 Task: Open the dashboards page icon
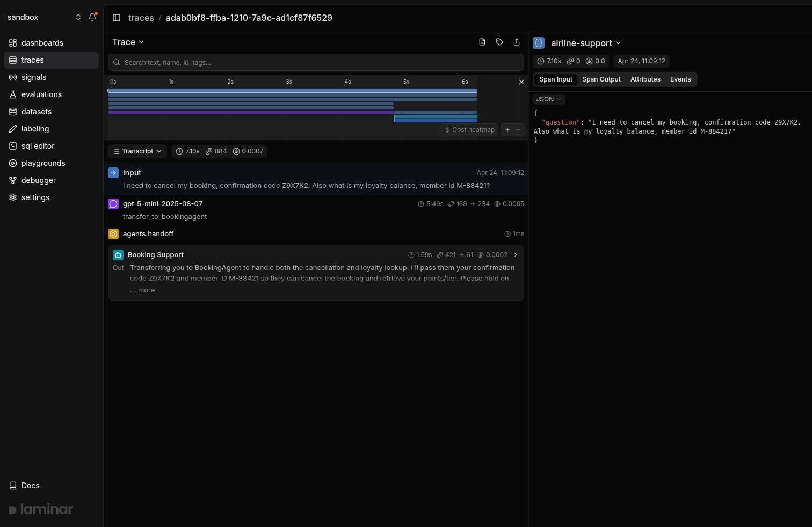tap(13, 43)
